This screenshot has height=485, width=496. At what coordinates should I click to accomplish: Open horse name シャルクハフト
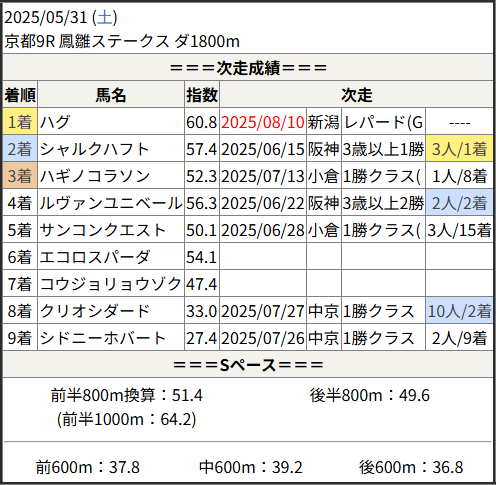94,149
